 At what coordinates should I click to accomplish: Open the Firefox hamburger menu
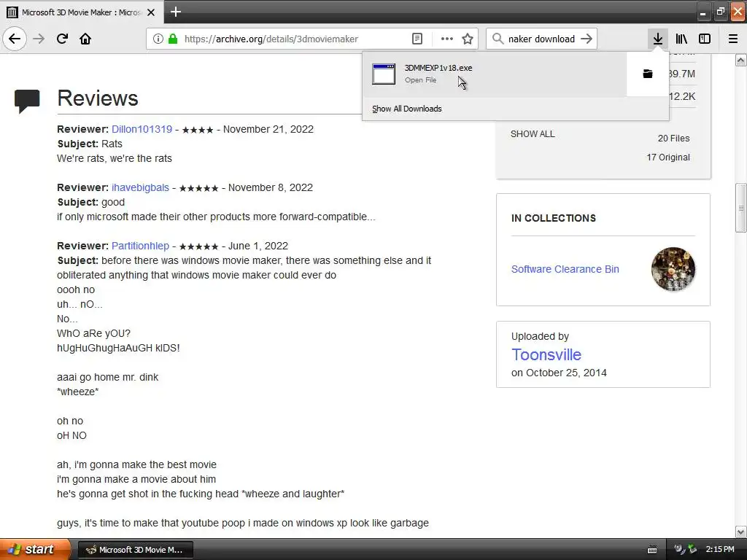click(733, 39)
